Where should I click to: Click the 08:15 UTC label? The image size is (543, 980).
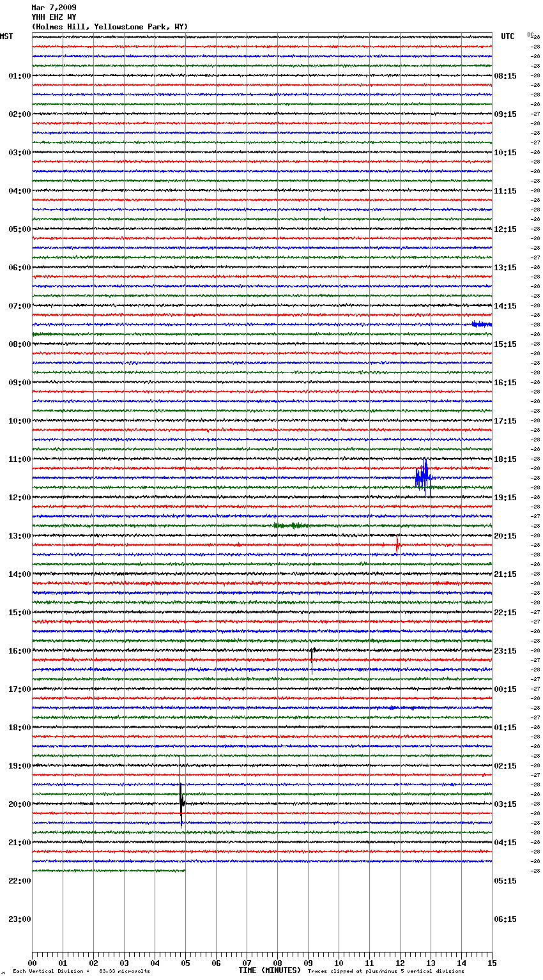505,76
